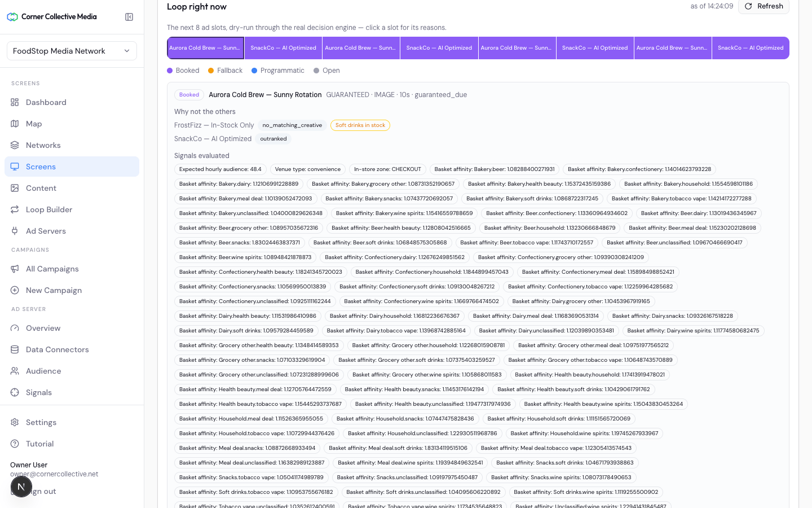Click 'Venue type: convenience' signal chip
Viewport: 812px width, 508px height.
click(308, 169)
